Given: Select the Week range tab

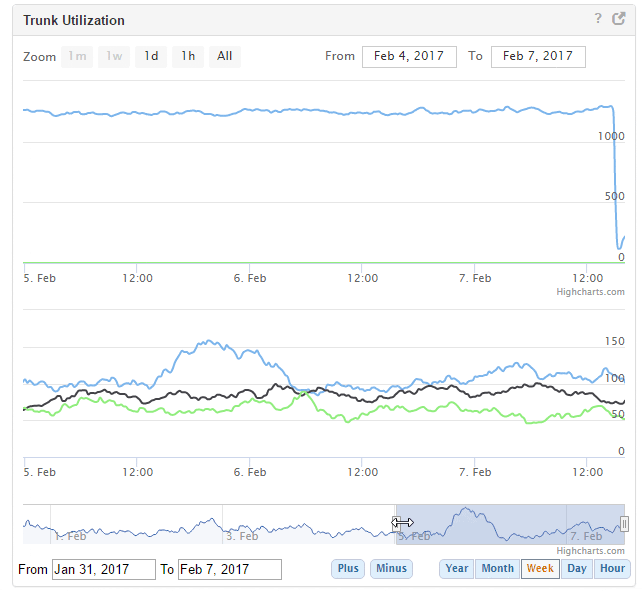Looking at the screenshot, I should point(540,569).
